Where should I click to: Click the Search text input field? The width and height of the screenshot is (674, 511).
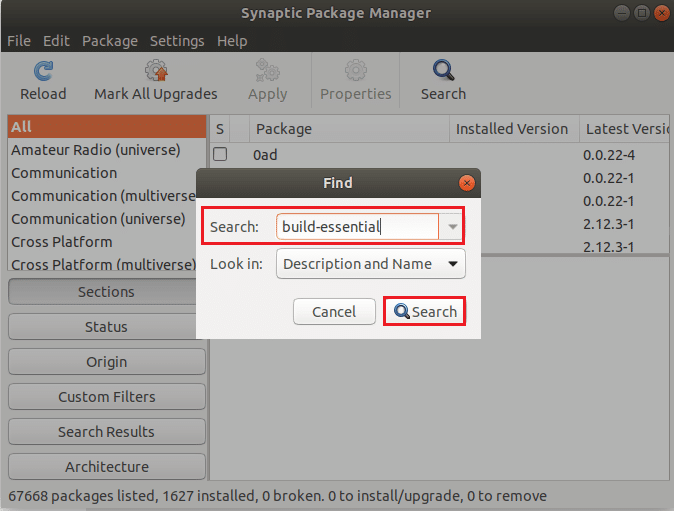click(x=355, y=227)
